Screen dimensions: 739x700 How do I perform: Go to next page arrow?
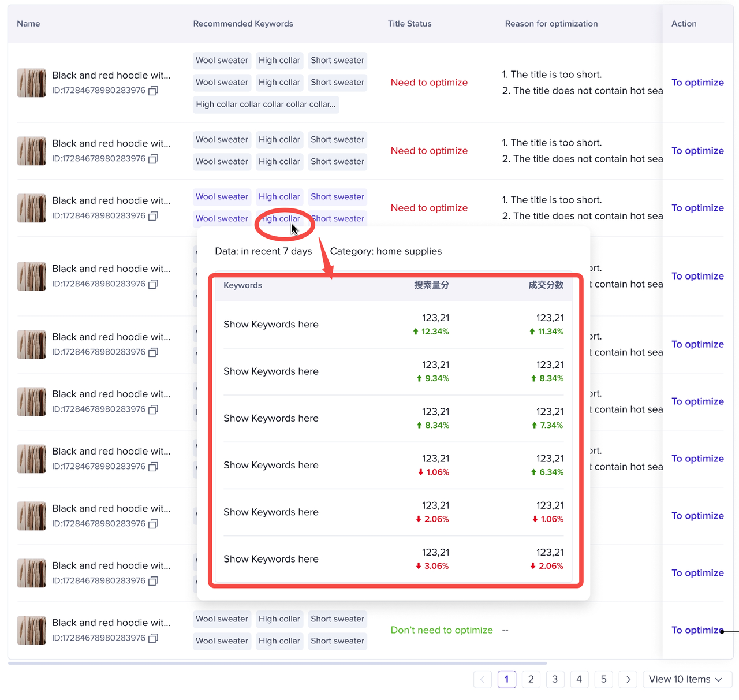tap(628, 679)
